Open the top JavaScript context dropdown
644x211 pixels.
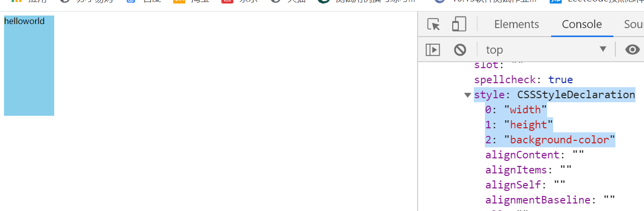pyautogui.click(x=546, y=50)
